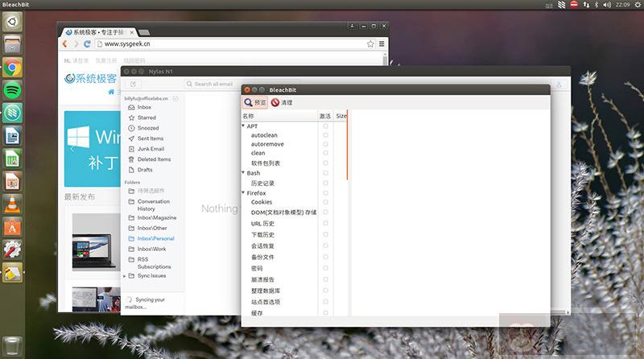Open LibreOffice Impress launcher icon
The width and height of the screenshot is (644, 359).
(12, 182)
